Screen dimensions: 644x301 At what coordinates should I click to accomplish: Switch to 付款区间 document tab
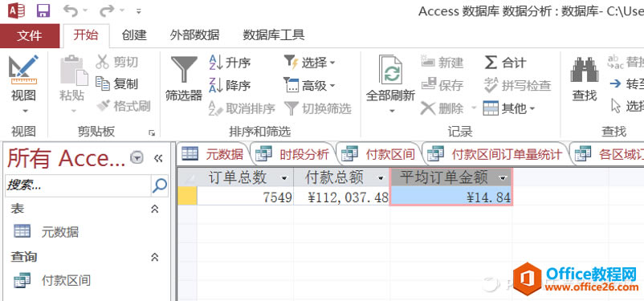[378, 154]
